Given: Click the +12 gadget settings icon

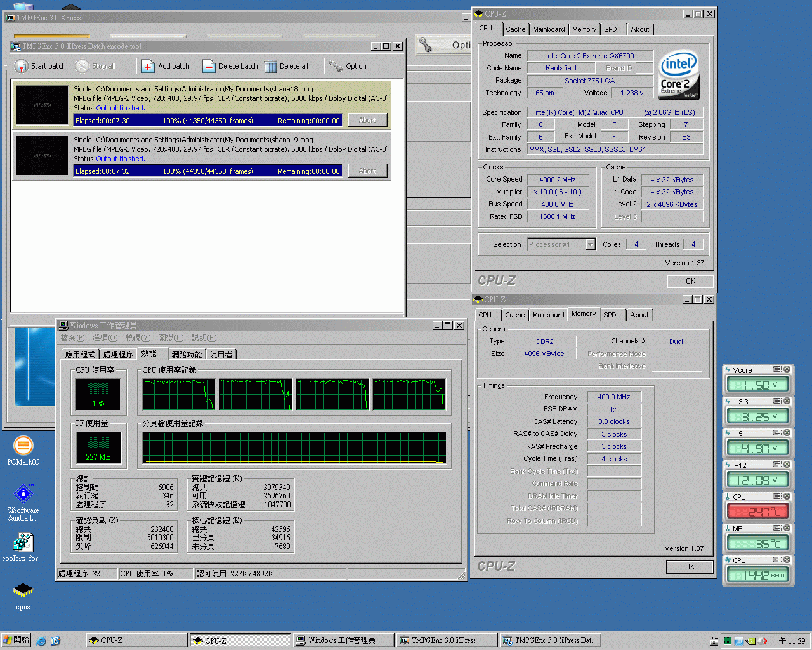Looking at the screenshot, I should click(x=776, y=465).
